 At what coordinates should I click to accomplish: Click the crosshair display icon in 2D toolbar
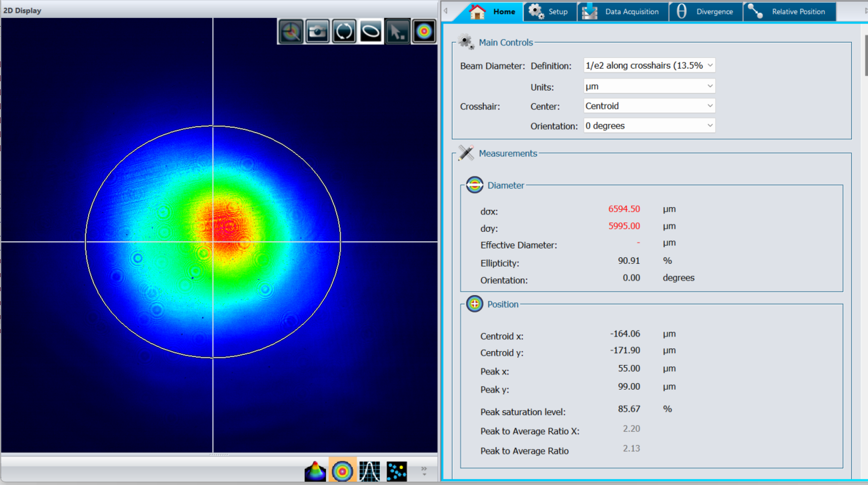[291, 31]
